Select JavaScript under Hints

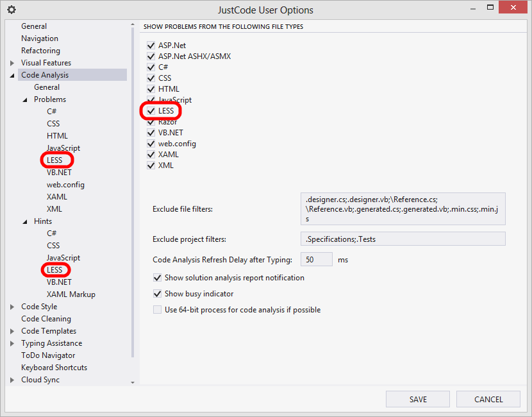(63, 258)
